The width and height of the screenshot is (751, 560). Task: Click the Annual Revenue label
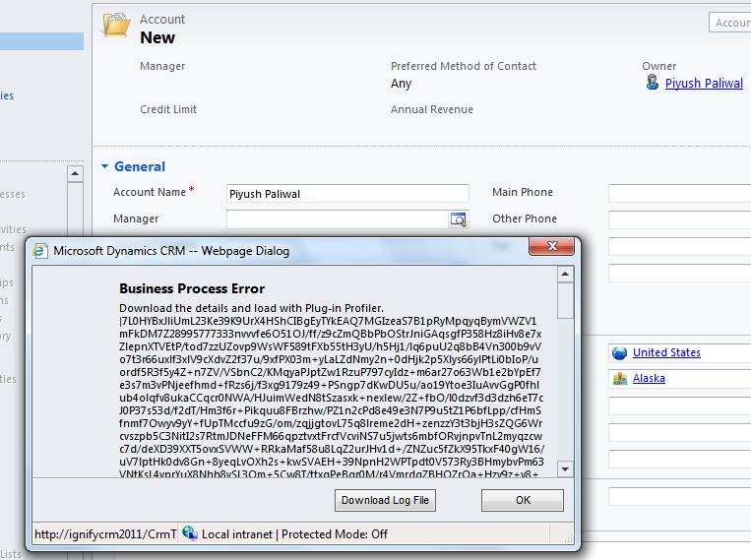(x=431, y=109)
